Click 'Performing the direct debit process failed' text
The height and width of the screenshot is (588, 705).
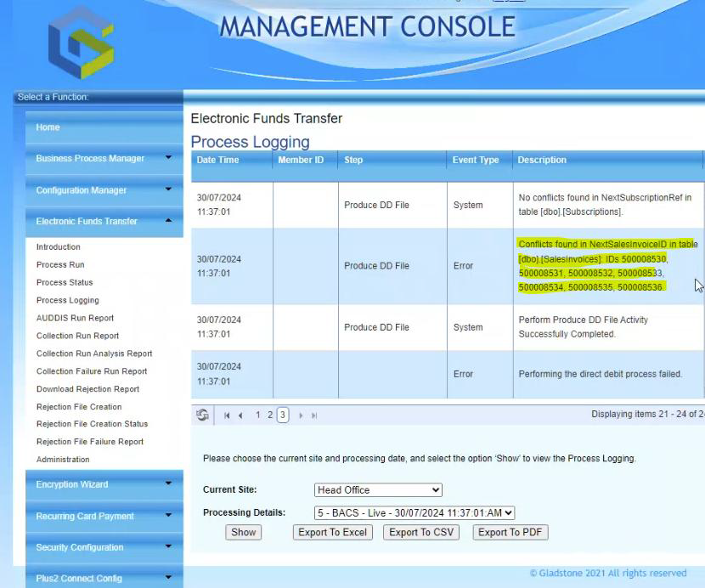[601, 374]
